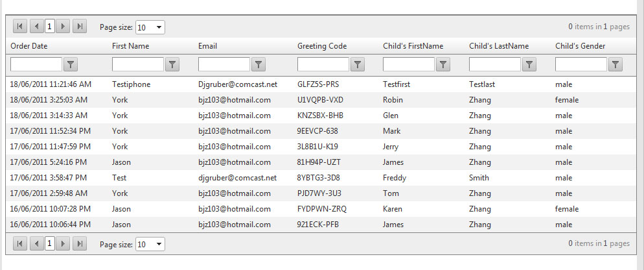The width and height of the screenshot is (644, 270).
Task: Click the Order Date column filter icon
Action: [71, 64]
